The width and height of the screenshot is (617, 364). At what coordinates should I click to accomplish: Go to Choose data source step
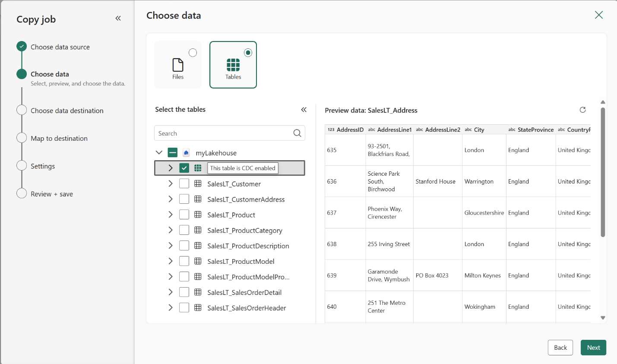coord(60,47)
